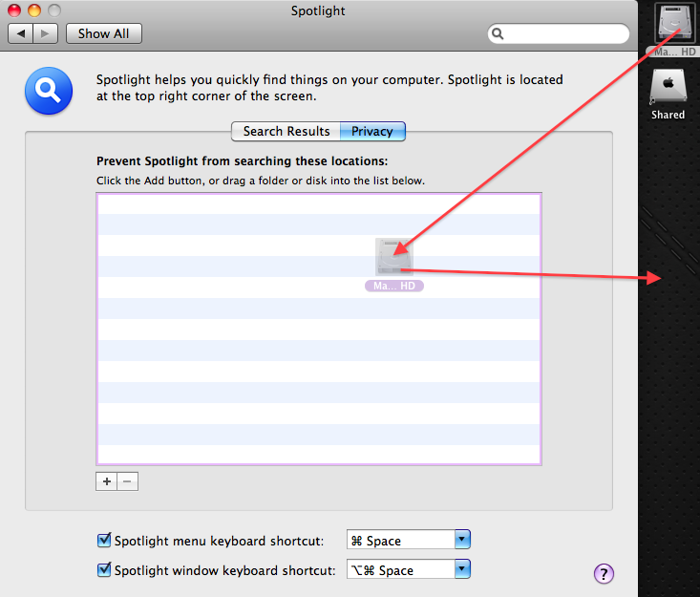Toggle Spotlight menu keyboard shortcut checkbox
The image size is (700, 597).
click(x=104, y=541)
